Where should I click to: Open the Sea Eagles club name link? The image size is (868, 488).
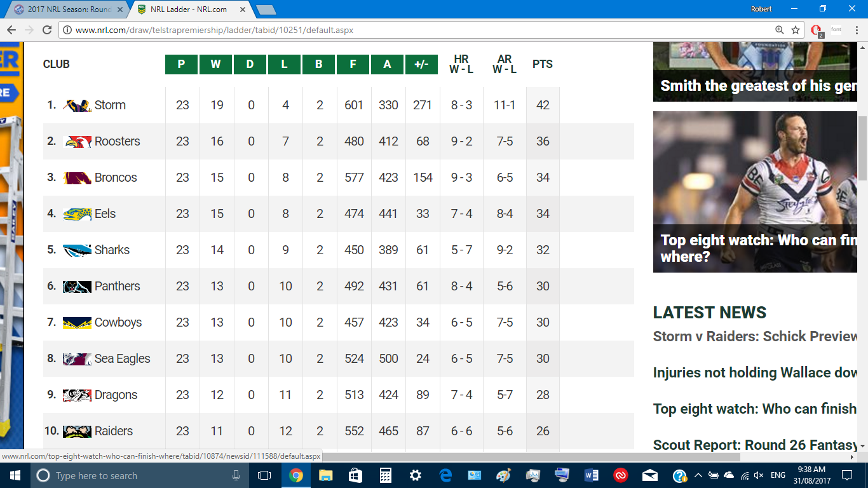coord(123,359)
